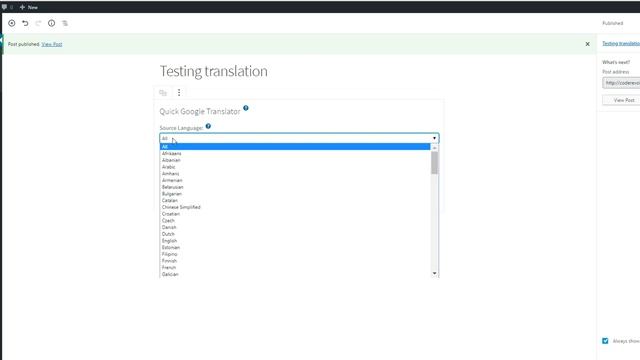This screenshot has height=360, width=640.
Task: Select Danish as source language
Action: (295, 227)
